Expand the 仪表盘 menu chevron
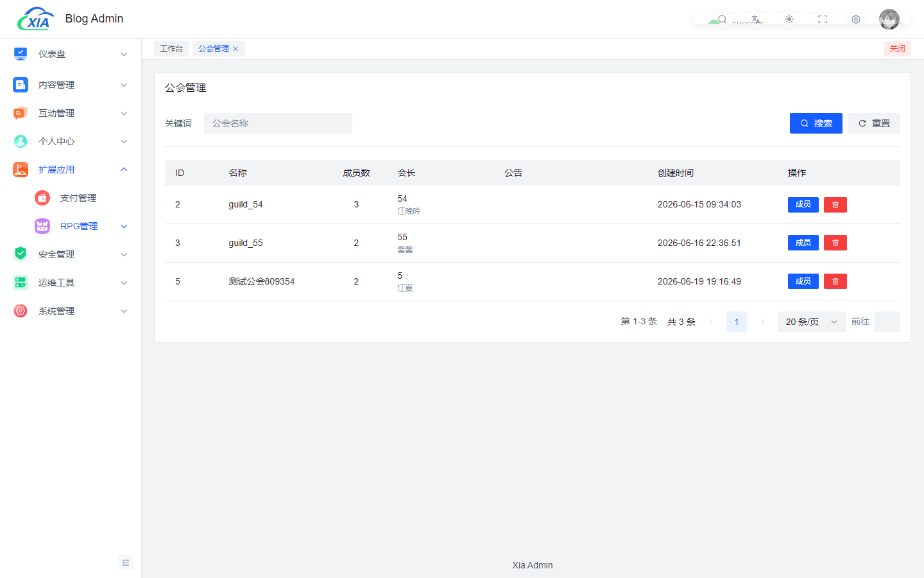 124,54
